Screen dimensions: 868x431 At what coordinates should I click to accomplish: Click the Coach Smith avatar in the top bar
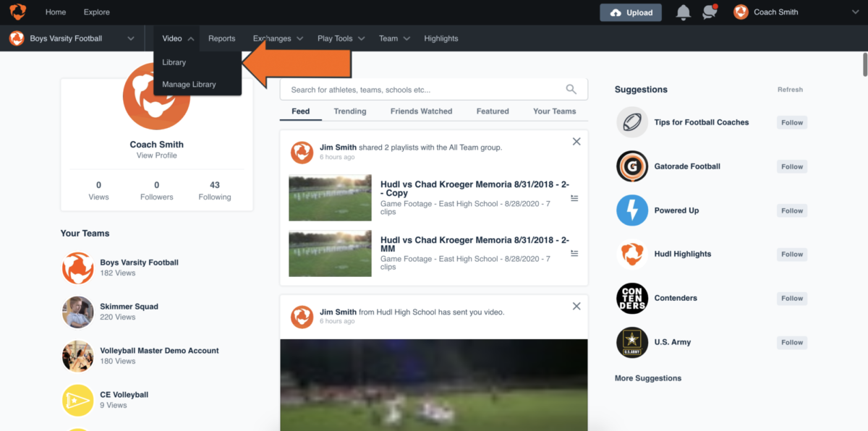click(x=741, y=12)
